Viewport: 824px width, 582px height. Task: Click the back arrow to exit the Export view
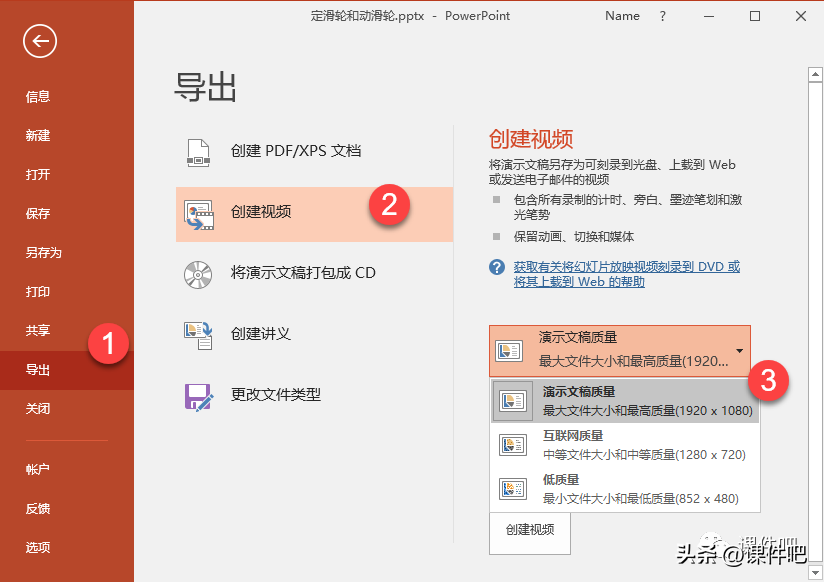(x=39, y=41)
